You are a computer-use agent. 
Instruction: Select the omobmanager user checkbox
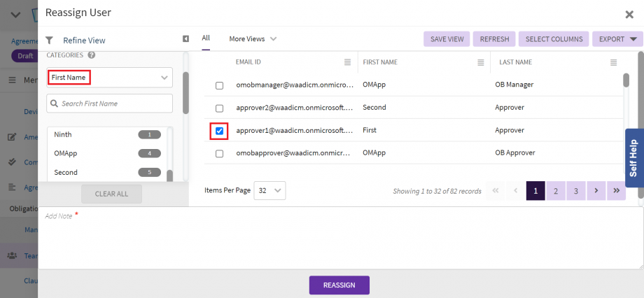coord(219,85)
